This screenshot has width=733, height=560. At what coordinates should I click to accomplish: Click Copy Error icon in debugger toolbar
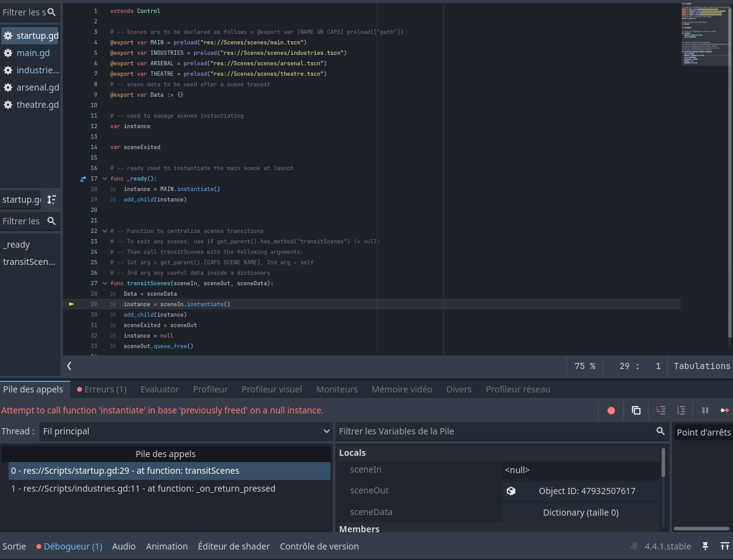pyautogui.click(x=636, y=410)
